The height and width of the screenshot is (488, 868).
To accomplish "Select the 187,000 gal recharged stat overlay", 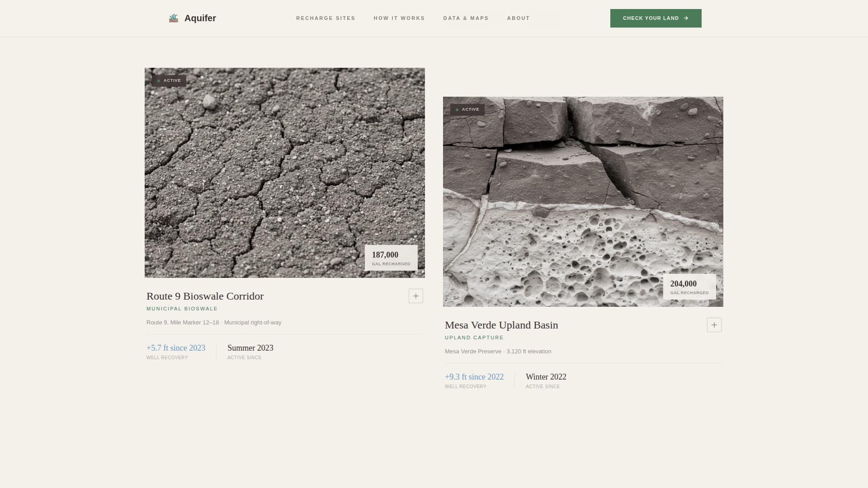I will click(x=391, y=258).
